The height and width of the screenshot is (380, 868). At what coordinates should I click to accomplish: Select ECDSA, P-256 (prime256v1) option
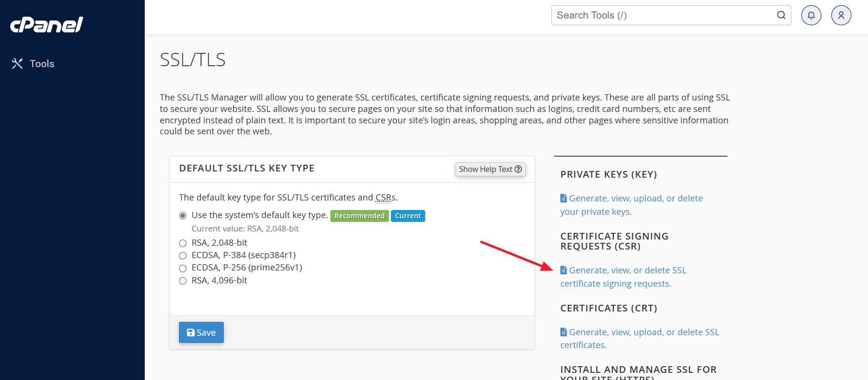(183, 268)
